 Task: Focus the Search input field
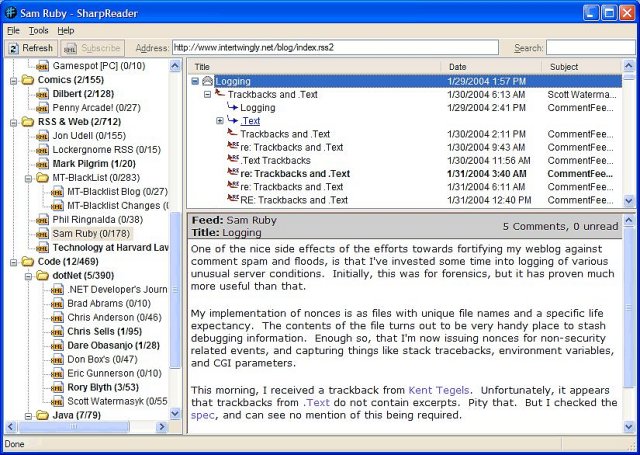pyautogui.click(x=591, y=48)
